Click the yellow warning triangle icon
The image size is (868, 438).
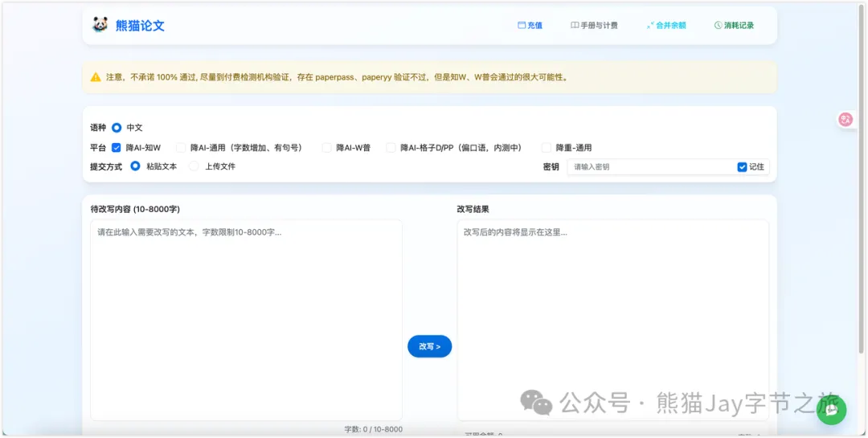(96, 77)
